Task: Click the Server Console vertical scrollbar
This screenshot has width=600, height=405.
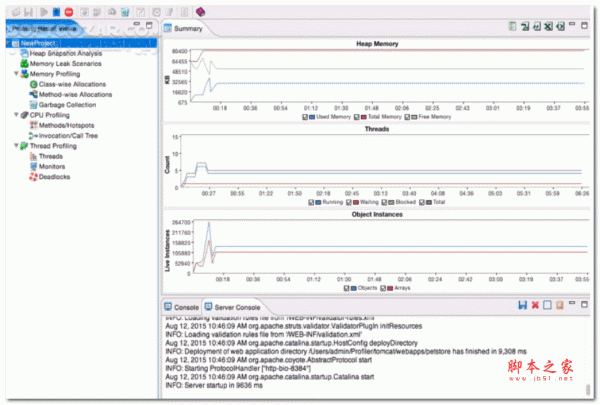Action: (588, 389)
